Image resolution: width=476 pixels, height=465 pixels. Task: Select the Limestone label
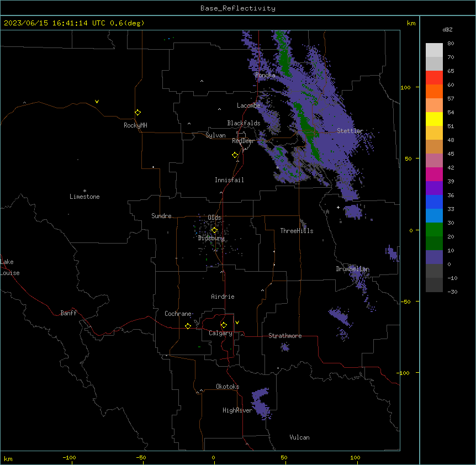pos(84,197)
